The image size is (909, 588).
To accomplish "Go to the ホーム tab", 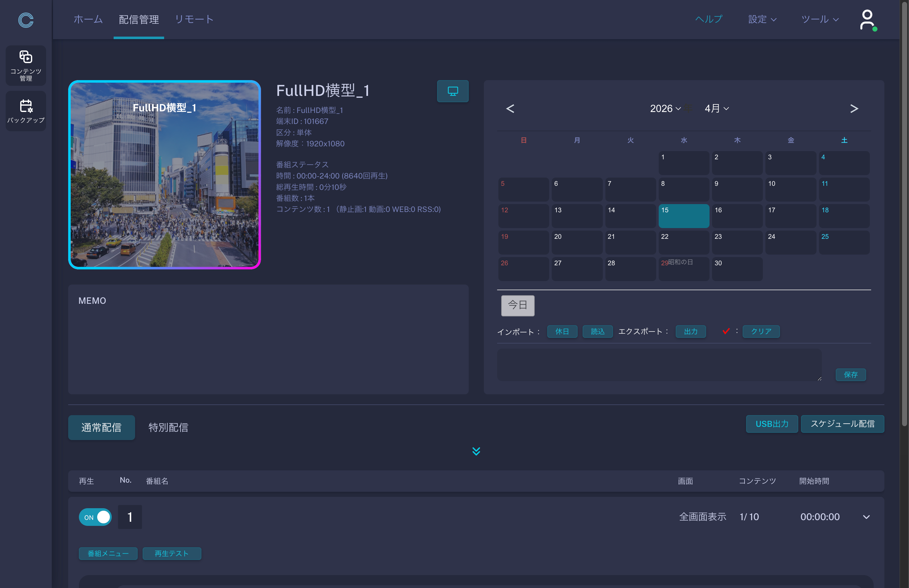I will (x=88, y=20).
